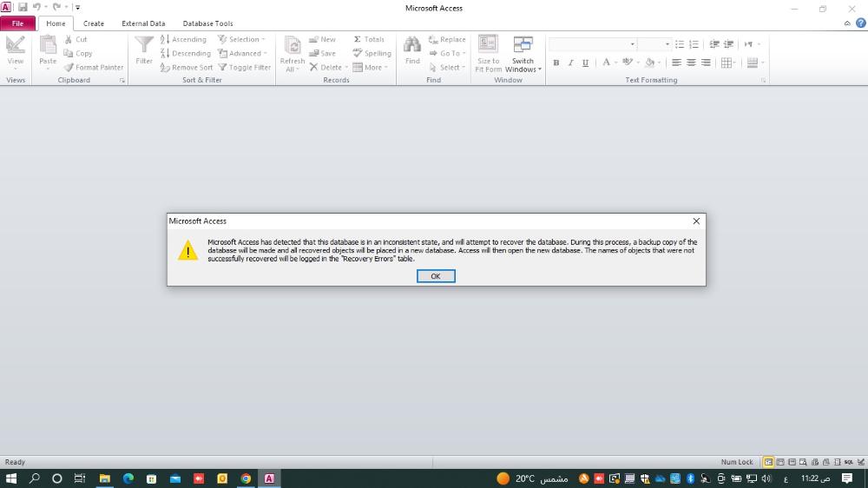Click the alternate row color icon
This screenshot has width=868, height=488.
tap(753, 63)
